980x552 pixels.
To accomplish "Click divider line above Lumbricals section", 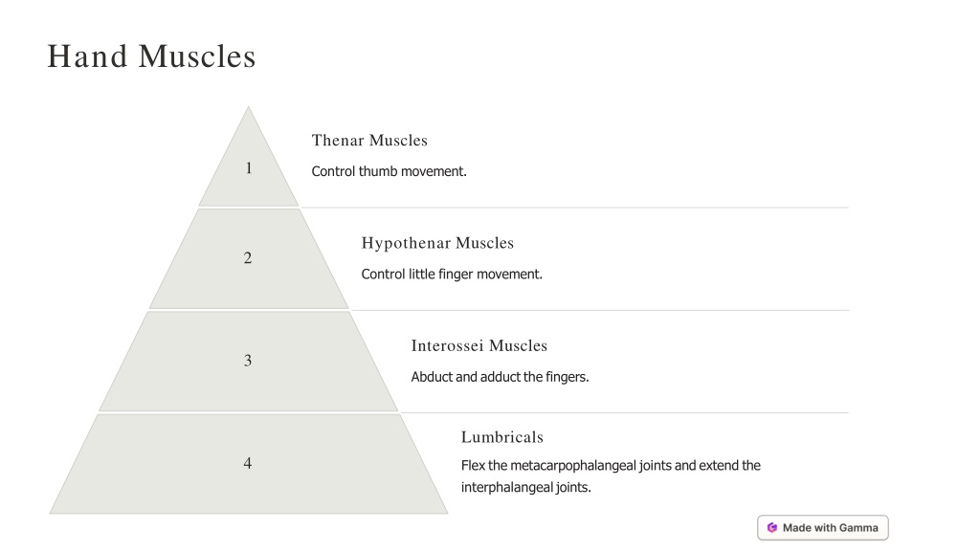I will (x=624, y=412).
